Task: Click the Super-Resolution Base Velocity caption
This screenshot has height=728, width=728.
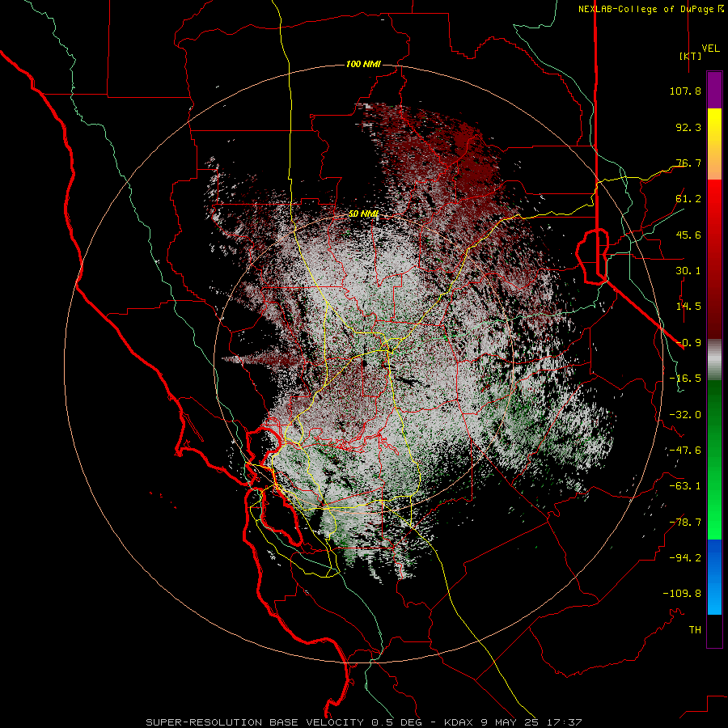Action: pyautogui.click(x=363, y=722)
